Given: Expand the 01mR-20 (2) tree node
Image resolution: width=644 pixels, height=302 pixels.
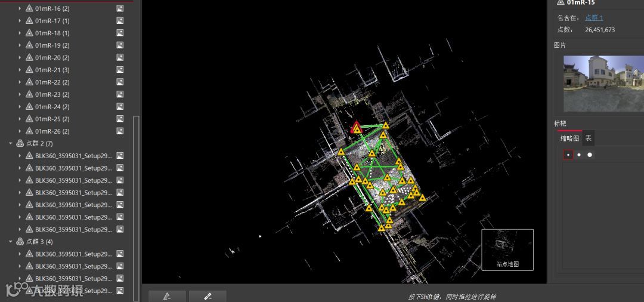Looking at the screenshot, I should click(20, 57).
